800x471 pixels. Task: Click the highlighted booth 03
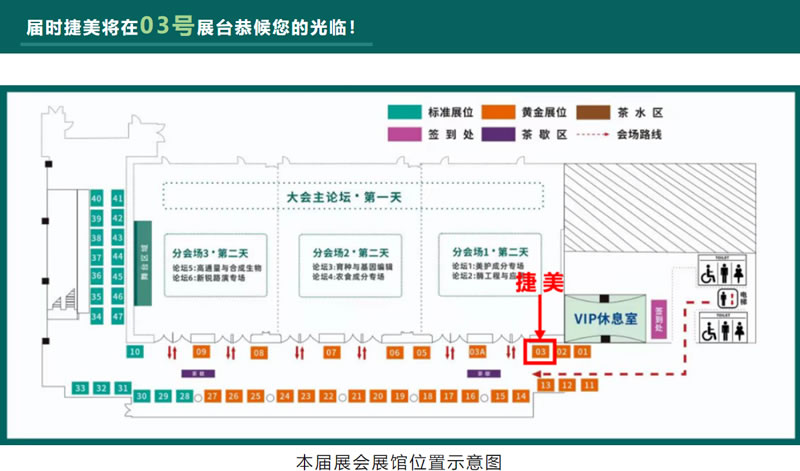(x=540, y=352)
